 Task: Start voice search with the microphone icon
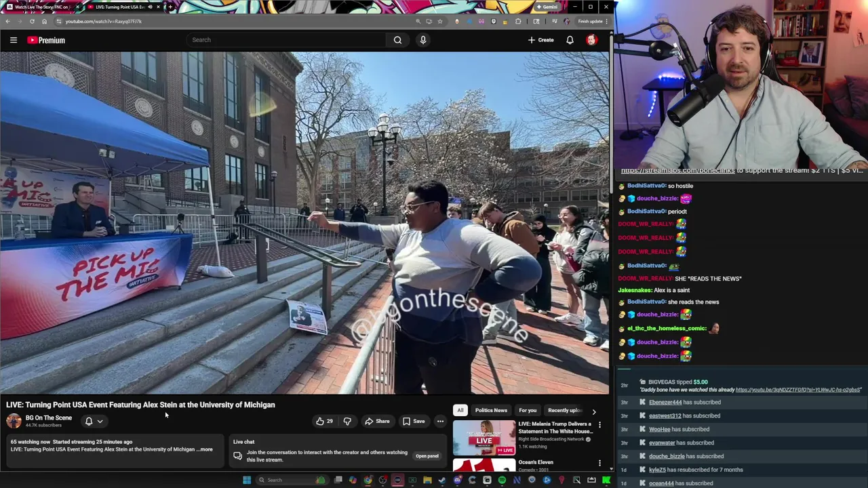422,40
